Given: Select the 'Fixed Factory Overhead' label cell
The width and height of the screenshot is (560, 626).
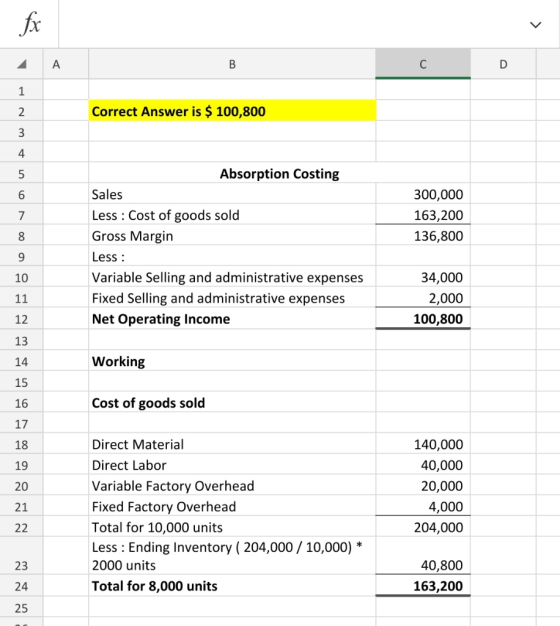Looking at the screenshot, I should pyautogui.click(x=232, y=507).
